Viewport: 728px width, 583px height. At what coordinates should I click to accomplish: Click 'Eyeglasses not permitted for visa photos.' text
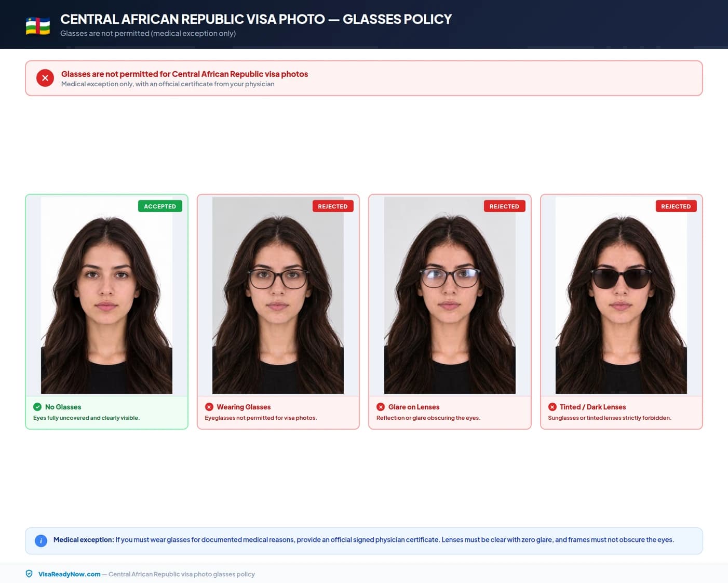[x=261, y=418]
